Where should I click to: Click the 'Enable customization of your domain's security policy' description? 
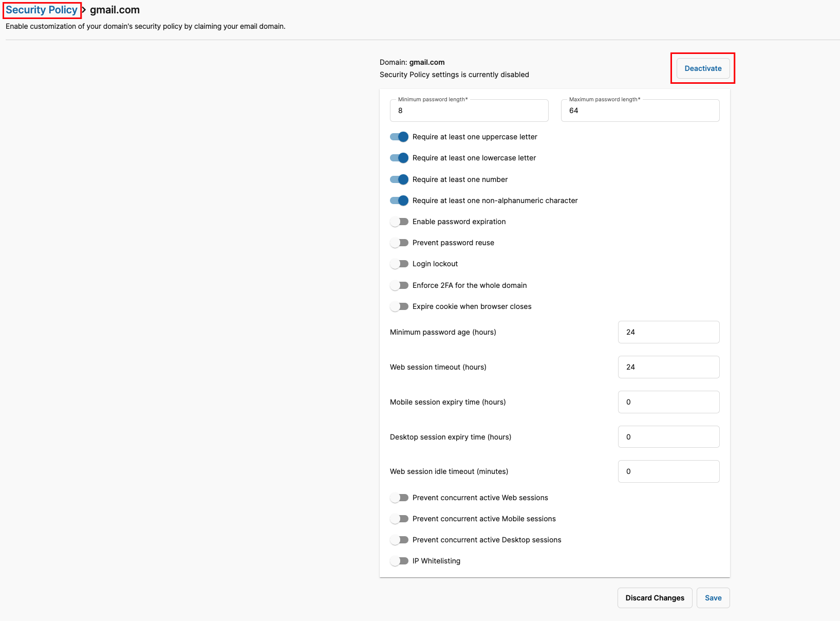(145, 26)
